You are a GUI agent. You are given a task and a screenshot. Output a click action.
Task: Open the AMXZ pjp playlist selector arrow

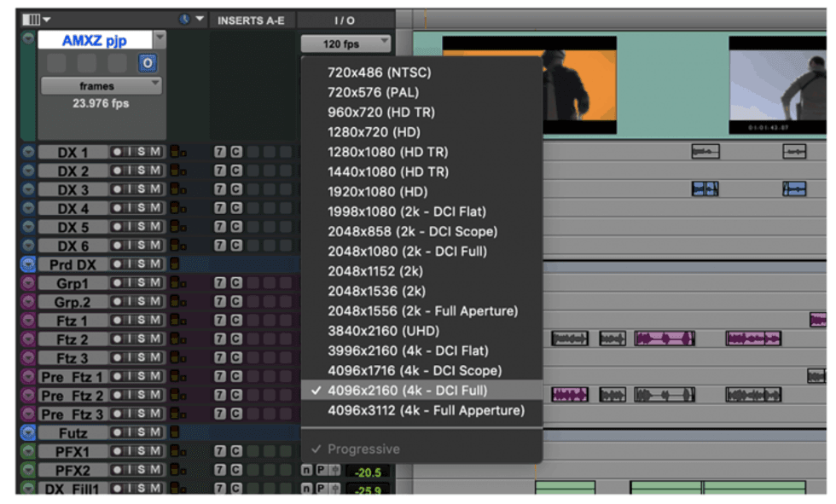point(160,39)
